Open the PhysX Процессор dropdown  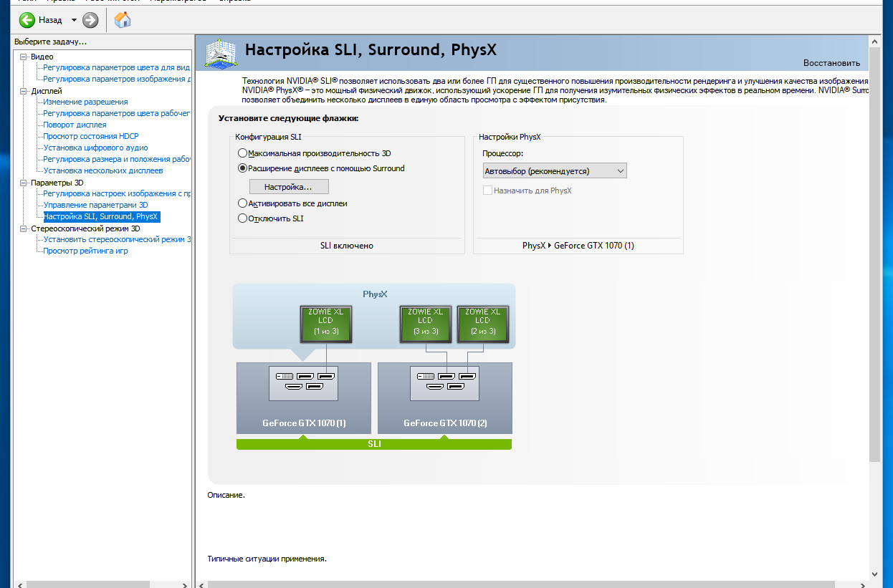point(555,171)
